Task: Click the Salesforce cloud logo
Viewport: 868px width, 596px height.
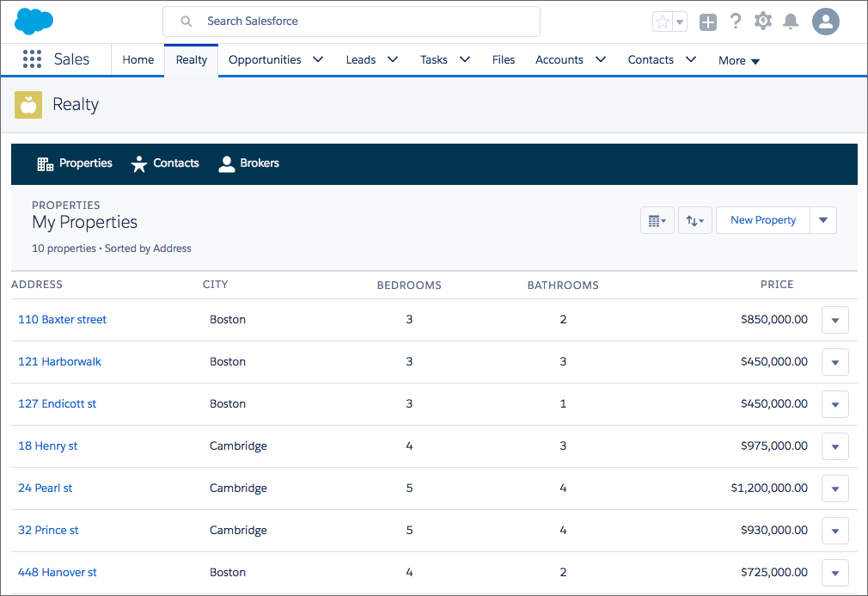Action: tap(34, 22)
